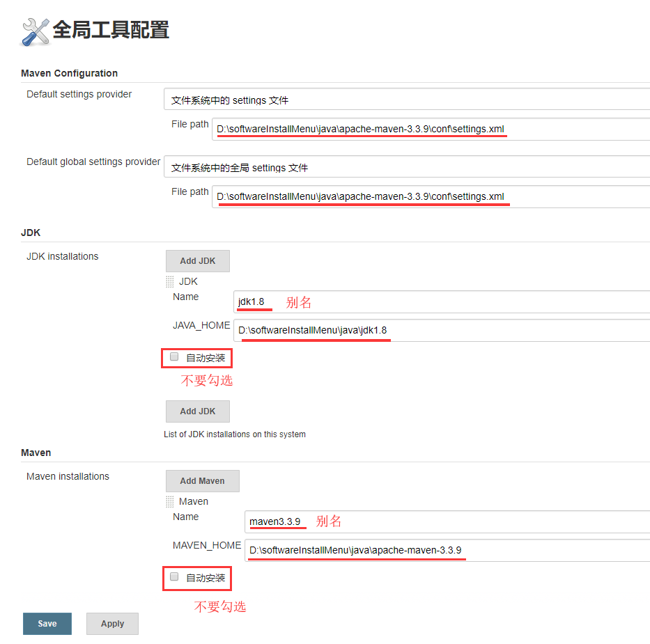Click the 全局工具配置 page title
The width and height of the screenshot is (650, 644).
pyautogui.click(x=111, y=30)
